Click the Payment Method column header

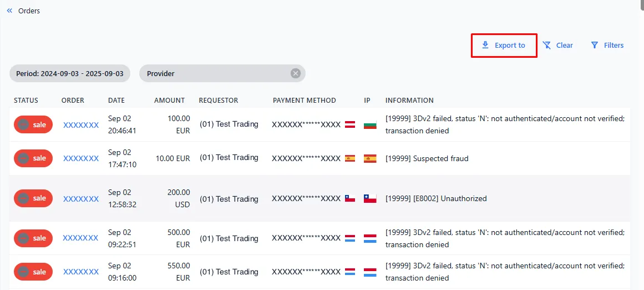(305, 101)
